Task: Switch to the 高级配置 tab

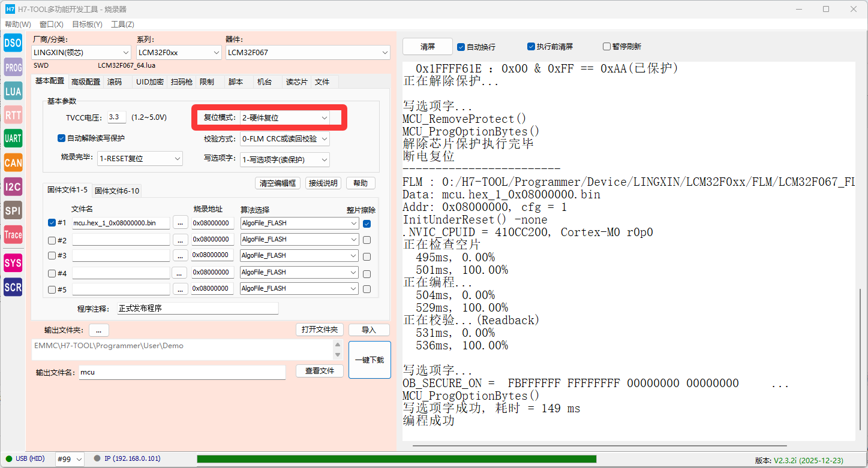Action: tap(86, 82)
